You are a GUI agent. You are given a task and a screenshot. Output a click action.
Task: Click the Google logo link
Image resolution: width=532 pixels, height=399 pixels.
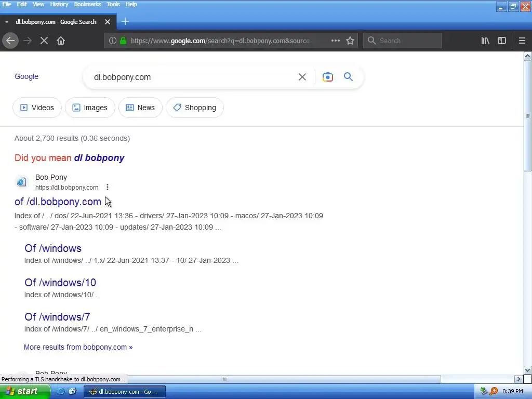(x=26, y=77)
